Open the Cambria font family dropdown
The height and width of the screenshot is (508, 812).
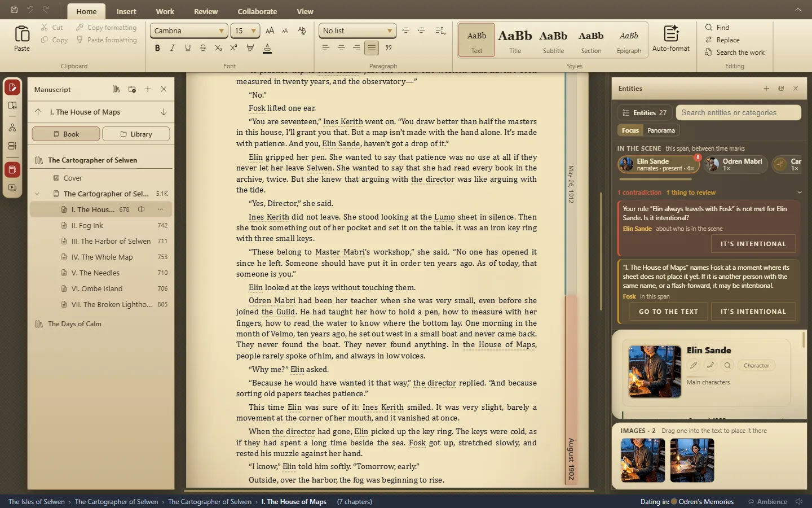(189, 30)
